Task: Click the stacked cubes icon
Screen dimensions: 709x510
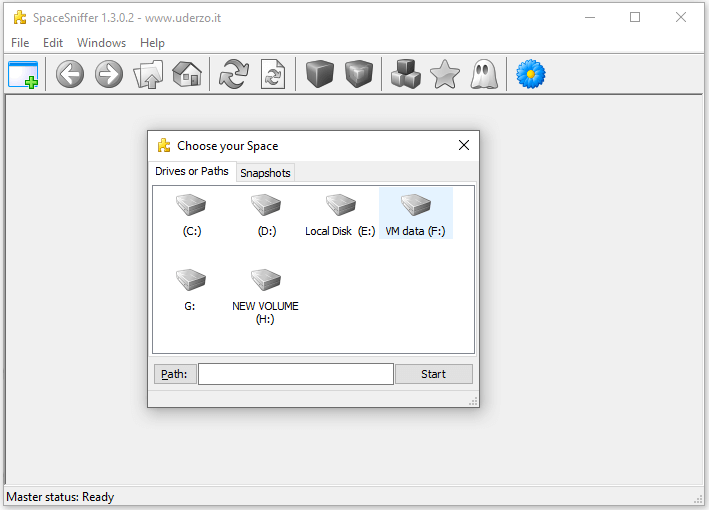Action: coord(406,74)
